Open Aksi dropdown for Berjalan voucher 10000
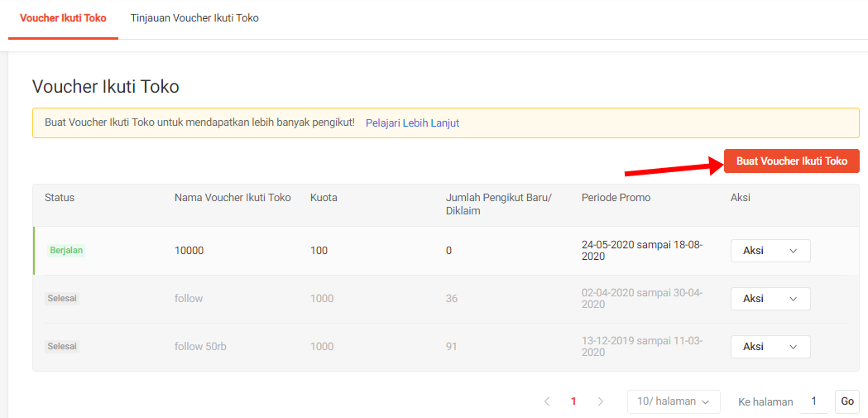The width and height of the screenshot is (868, 418). pyautogui.click(x=770, y=250)
